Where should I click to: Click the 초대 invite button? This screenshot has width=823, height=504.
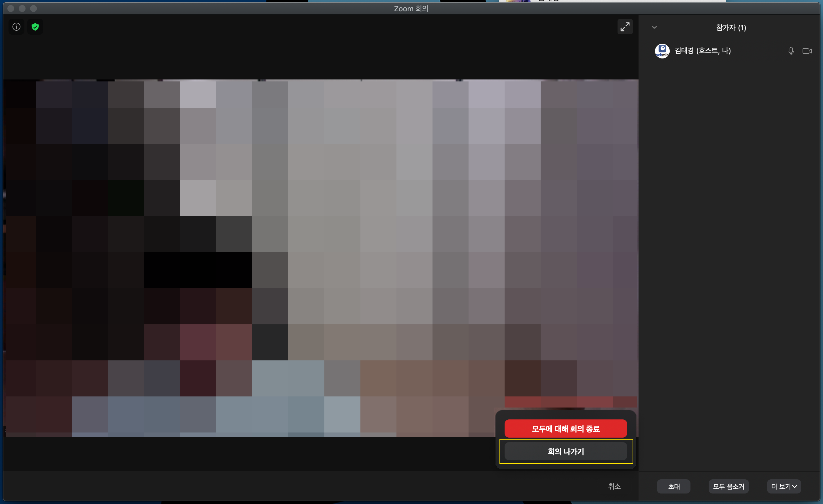(673, 486)
